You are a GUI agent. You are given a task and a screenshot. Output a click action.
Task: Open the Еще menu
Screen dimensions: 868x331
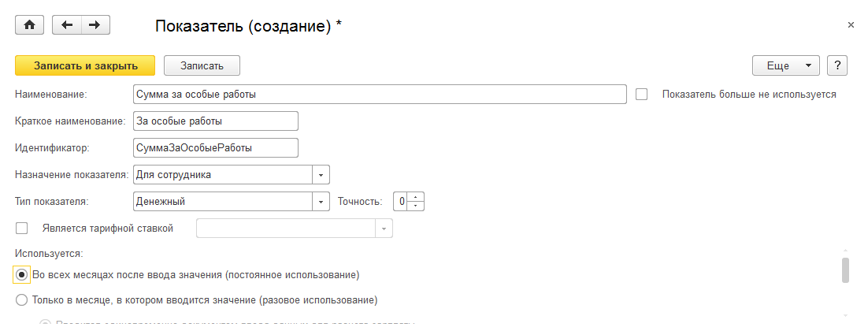(x=786, y=66)
